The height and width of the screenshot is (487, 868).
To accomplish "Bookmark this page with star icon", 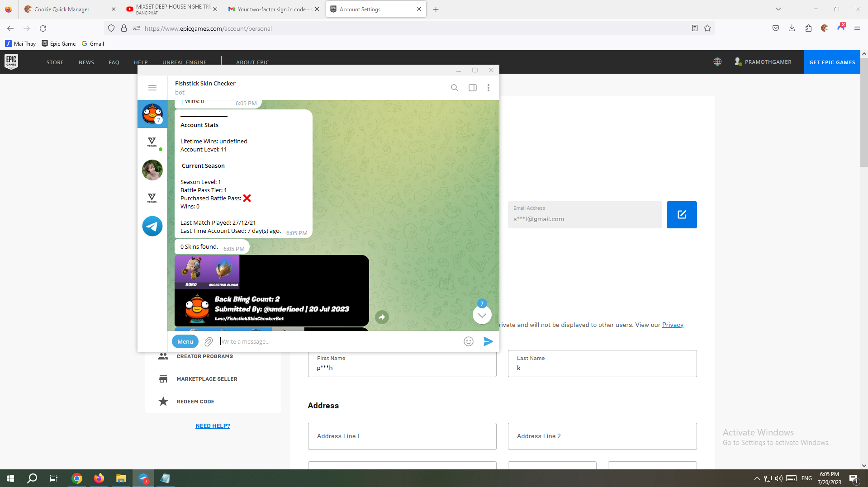I will click(x=707, y=28).
